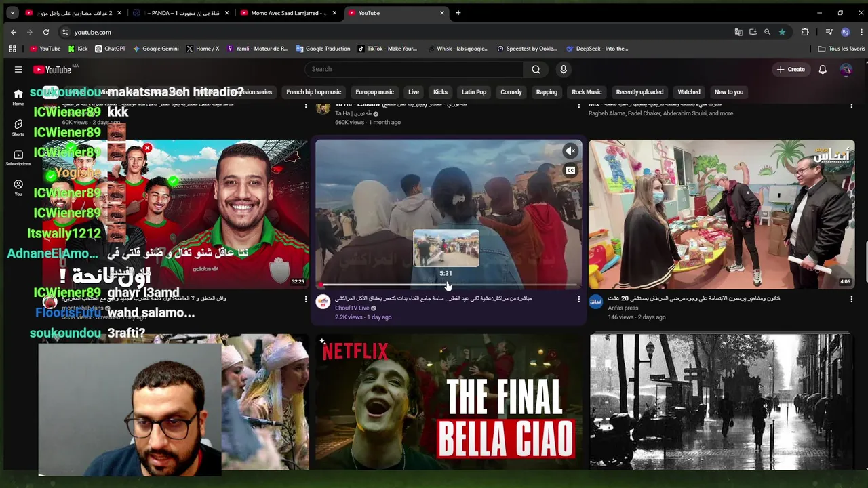Open the media control icon in the toolbar
868x488 pixels.
(829, 32)
